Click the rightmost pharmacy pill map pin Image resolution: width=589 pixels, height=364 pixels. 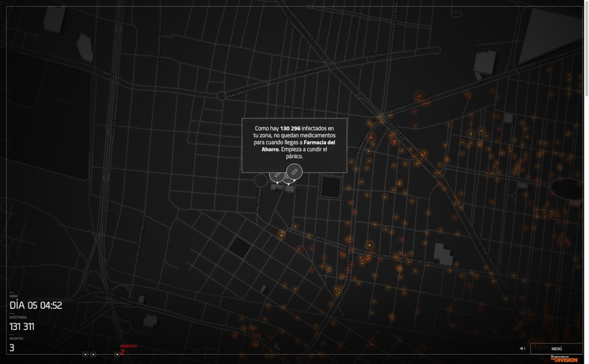(x=294, y=172)
